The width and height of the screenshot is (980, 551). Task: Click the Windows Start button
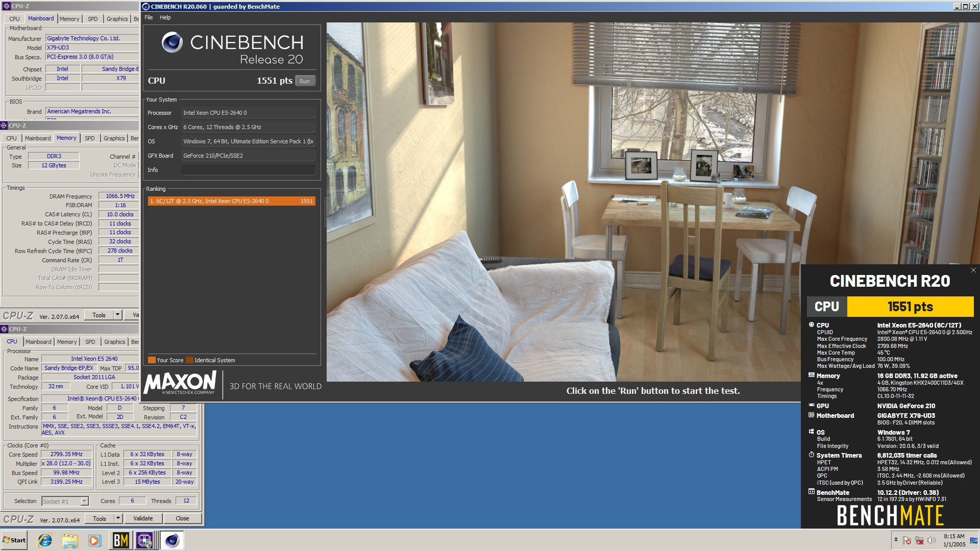click(14, 540)
